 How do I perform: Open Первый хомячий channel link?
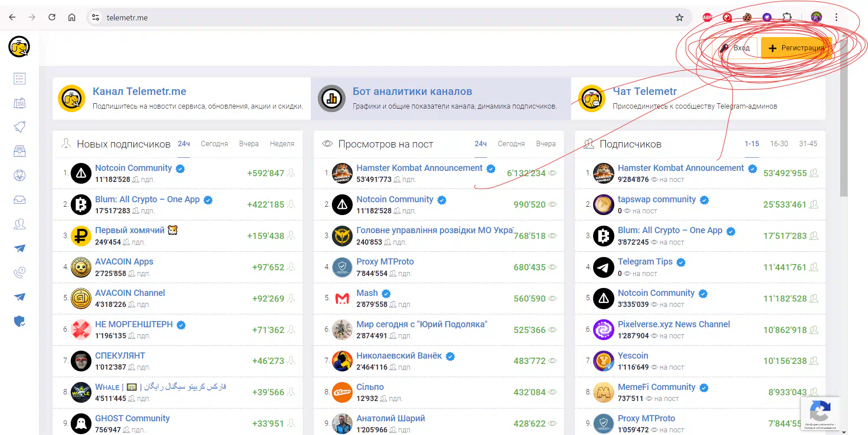pos(136,230)
